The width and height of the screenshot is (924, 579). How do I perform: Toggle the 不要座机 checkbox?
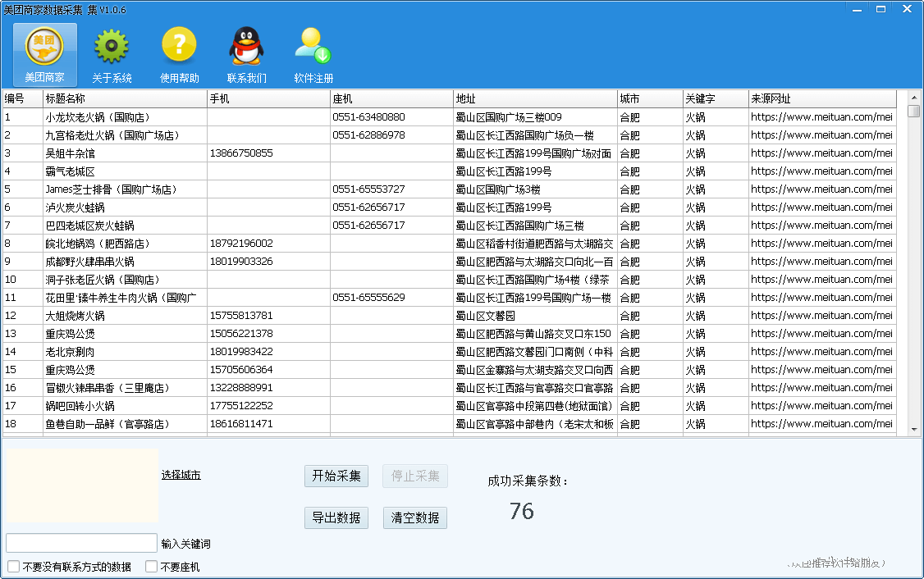tap(152, 567)
